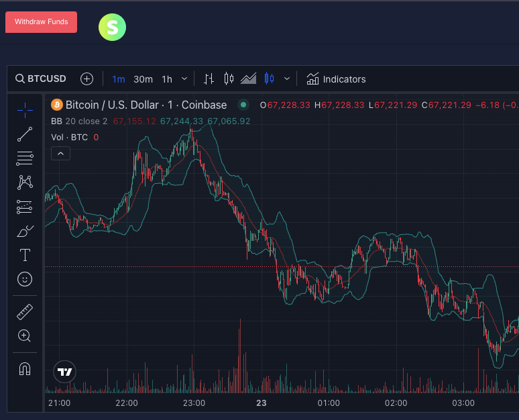Toggle magnet snap mode
519x420 pixels.
25,368
